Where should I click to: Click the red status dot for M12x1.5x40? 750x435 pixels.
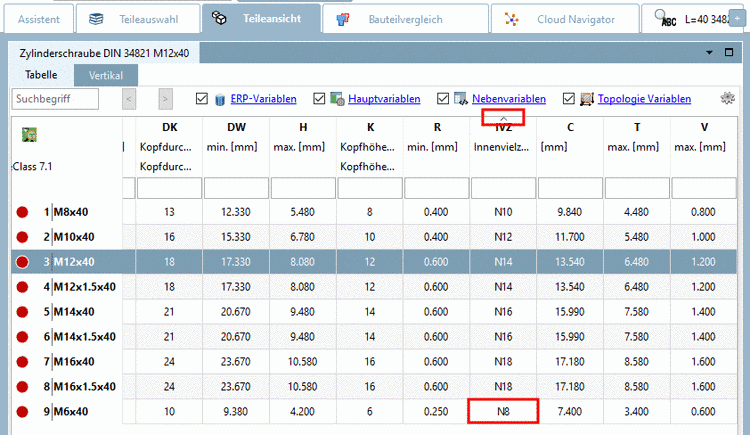(22, 287)
